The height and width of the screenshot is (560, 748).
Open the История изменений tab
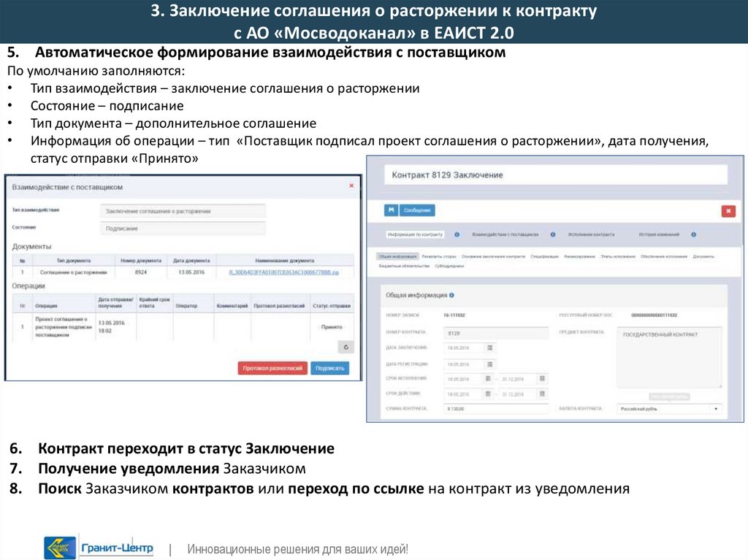tap(659, 234)
